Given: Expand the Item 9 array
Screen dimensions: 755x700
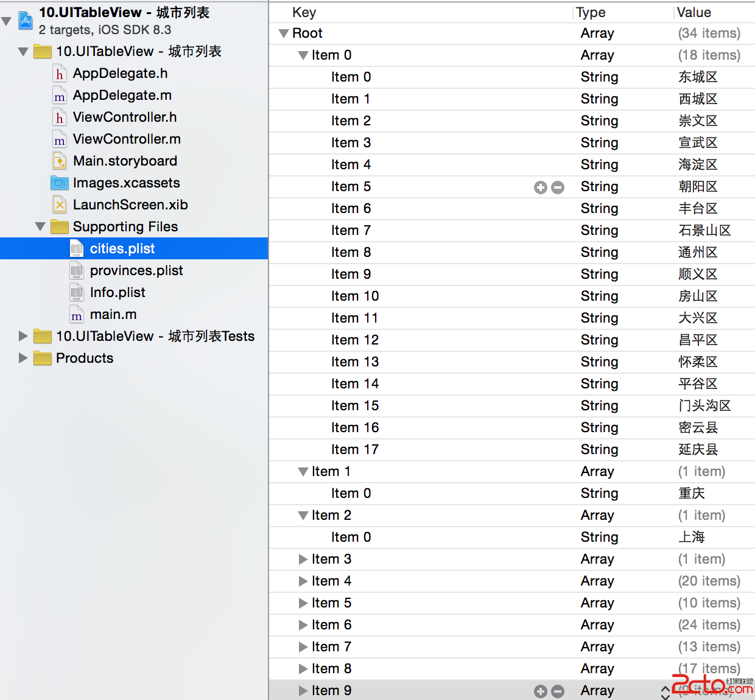Looking at the screenshot, I should pyautogui.click(x=303, y=691).
